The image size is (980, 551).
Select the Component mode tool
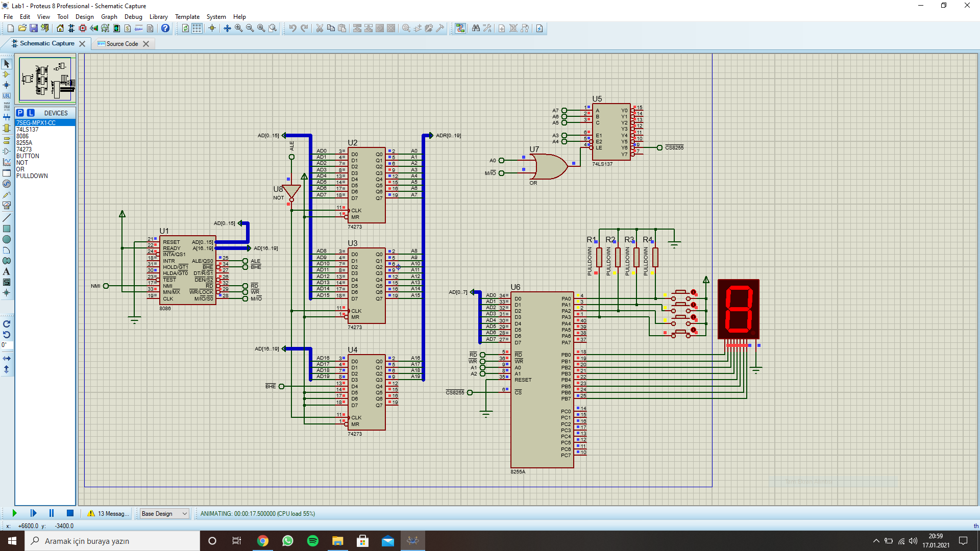[x=7, y=74]
